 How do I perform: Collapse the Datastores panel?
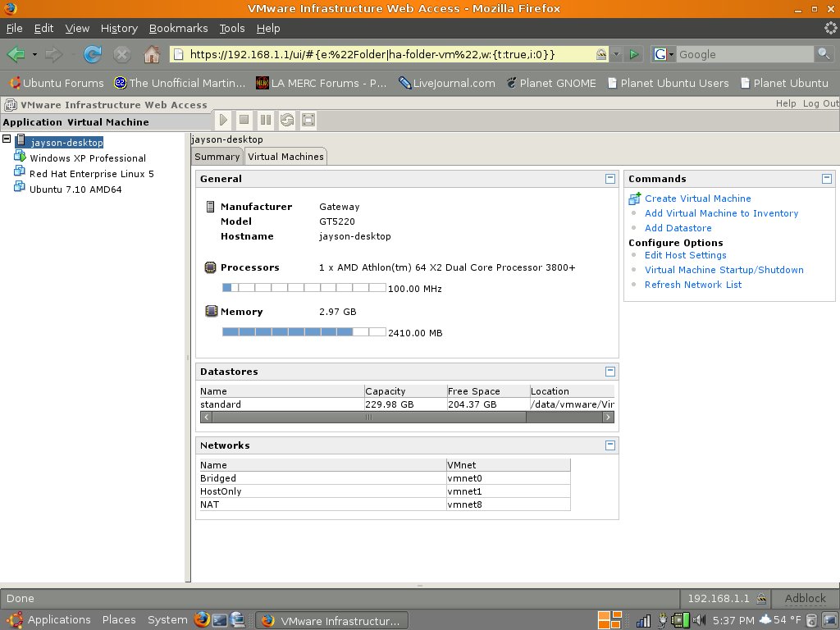[609, 372]
